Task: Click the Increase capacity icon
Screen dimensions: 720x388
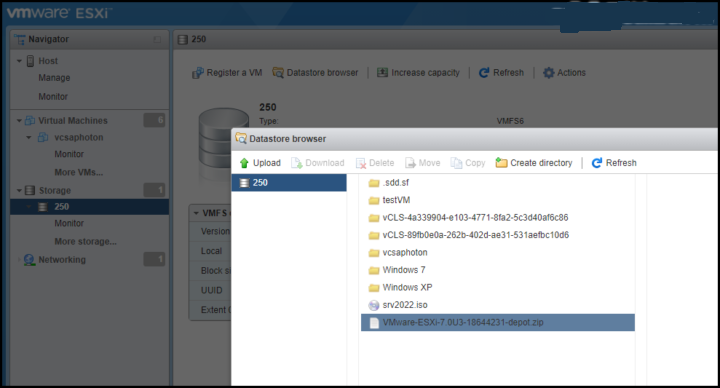Action: point(382,73)
